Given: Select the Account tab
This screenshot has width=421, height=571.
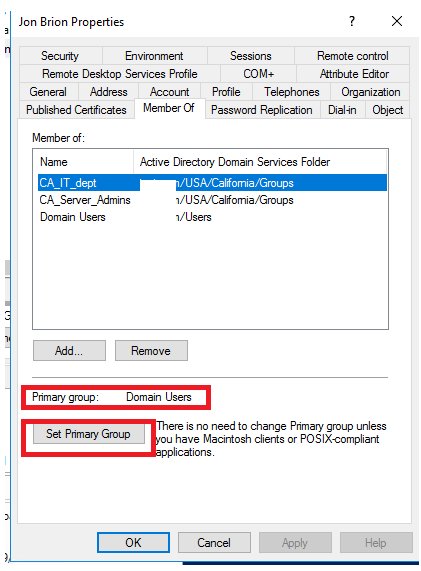Looking at the screenshot, I should click(x=169, y=92).
